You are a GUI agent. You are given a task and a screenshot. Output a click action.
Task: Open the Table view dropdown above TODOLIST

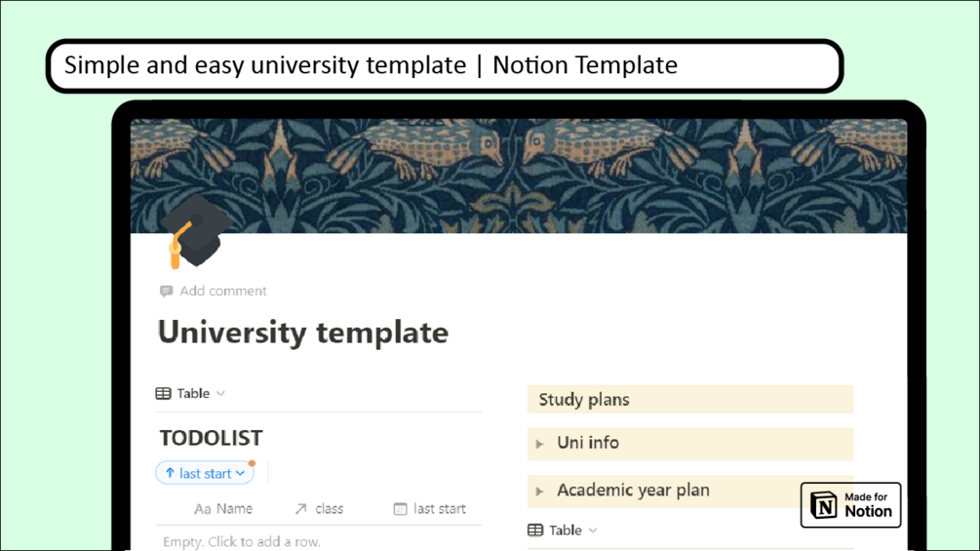(x=221, y=393)
